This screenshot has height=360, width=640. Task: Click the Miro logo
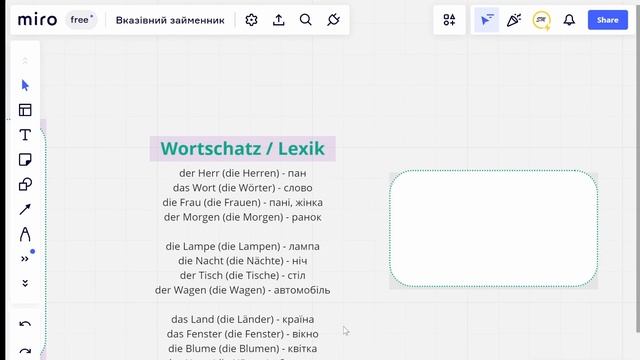coord(37,20)
